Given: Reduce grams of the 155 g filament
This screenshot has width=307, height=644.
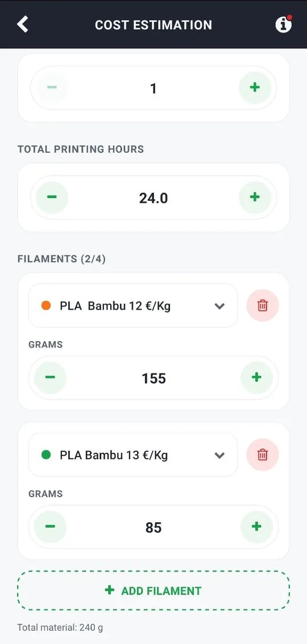Looking at the screenshot, I should pyautogui.click(x=50, y=378).
